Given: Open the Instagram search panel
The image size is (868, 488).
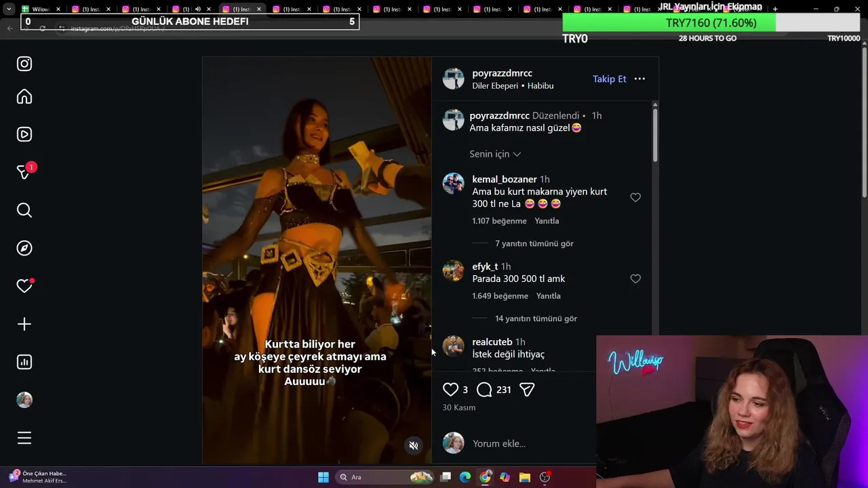Looking at the screenshot, I should [24, 210].
